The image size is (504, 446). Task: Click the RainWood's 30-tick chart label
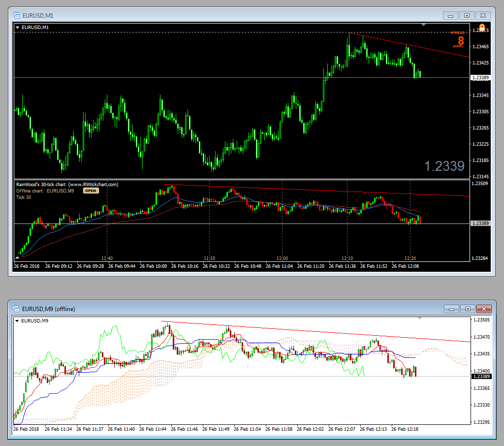67,185
